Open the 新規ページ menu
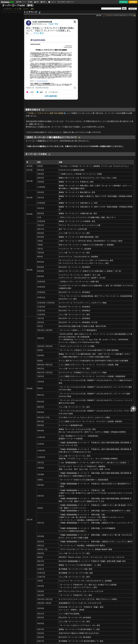Viewport: 138px width, 644px height. point(21,2)
